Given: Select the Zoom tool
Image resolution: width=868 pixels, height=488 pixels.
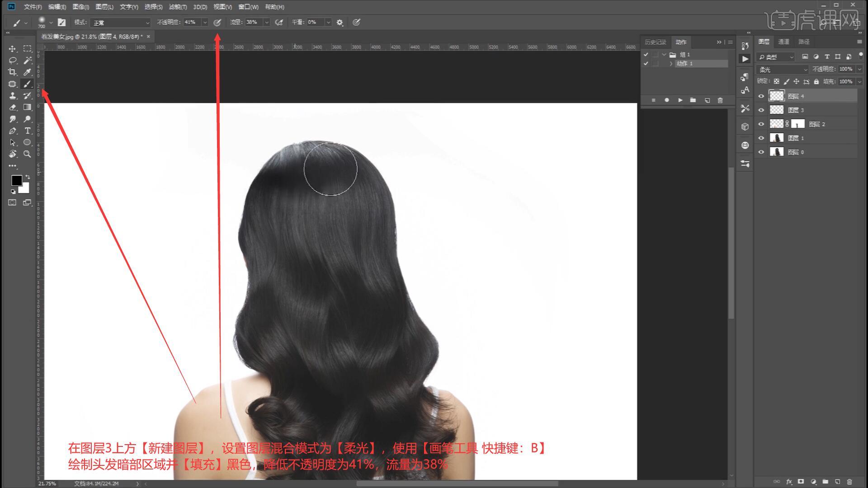Looking at the screenshot, I should 27,154.
